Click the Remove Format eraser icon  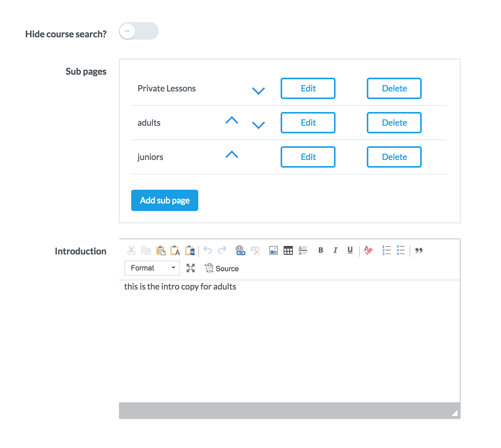pyautogui.click(x=368, y=250)
